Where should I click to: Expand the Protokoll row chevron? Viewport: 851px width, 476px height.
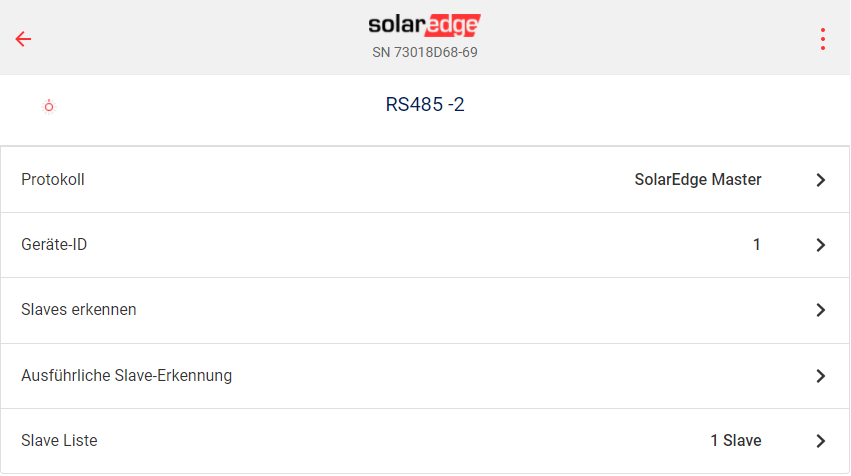(x=820, y=180)
